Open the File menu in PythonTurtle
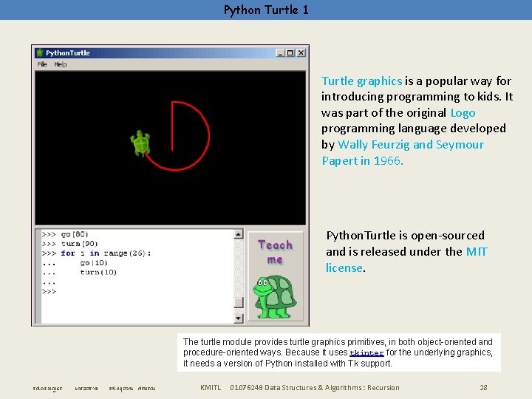Image resolution: width=532 pixels, height=399 pixels. click(42, 64)
